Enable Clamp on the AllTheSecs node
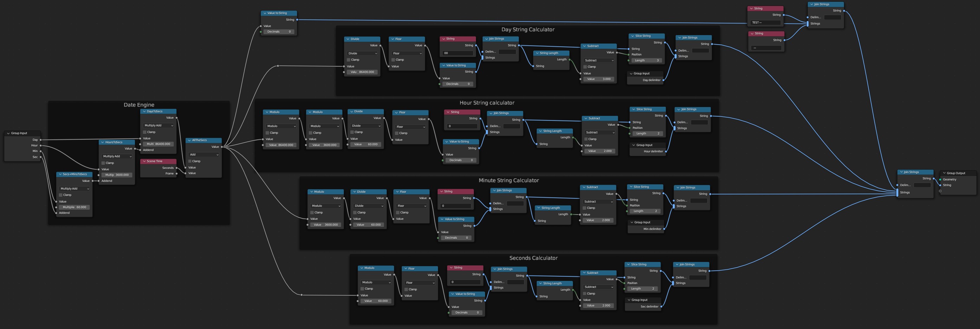This screenshot has height=329, width=980. pyautogui.click(x=190, y=162)
